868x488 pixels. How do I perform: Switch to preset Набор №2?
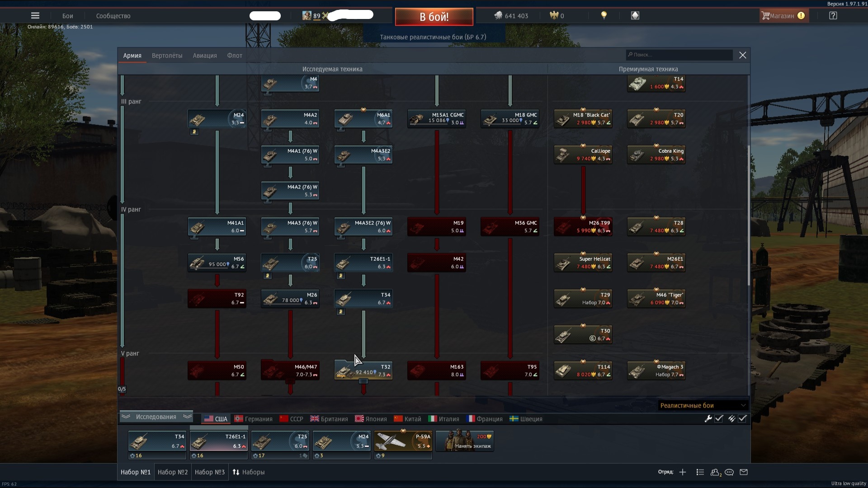pyautogui.click(x=173, y=472)
